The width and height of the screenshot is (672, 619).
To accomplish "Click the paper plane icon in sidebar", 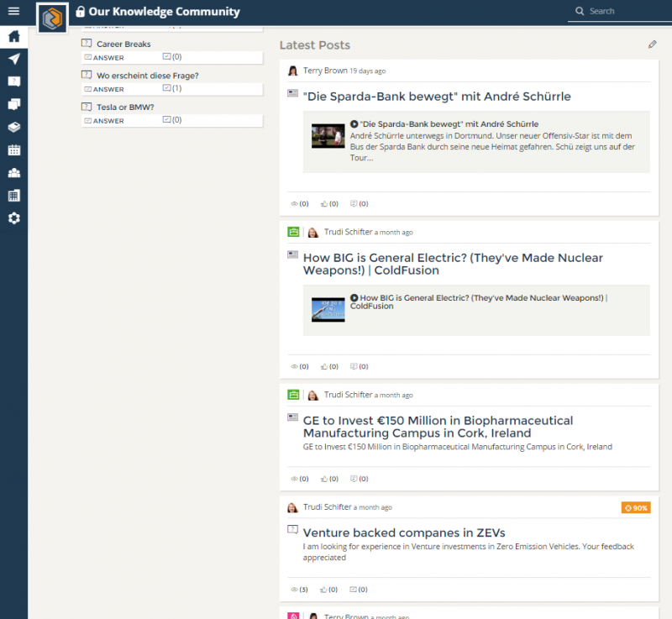I will tap(13, 59).
